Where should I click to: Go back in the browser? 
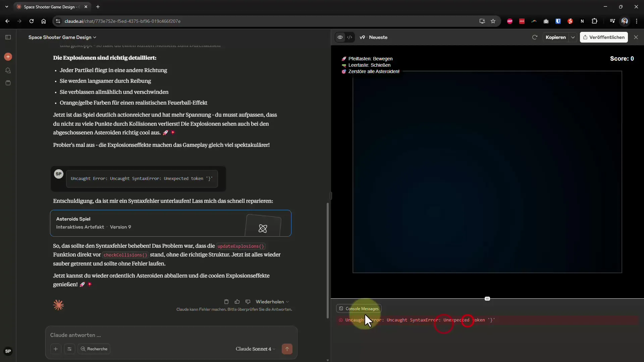click(x=7, y=21)
